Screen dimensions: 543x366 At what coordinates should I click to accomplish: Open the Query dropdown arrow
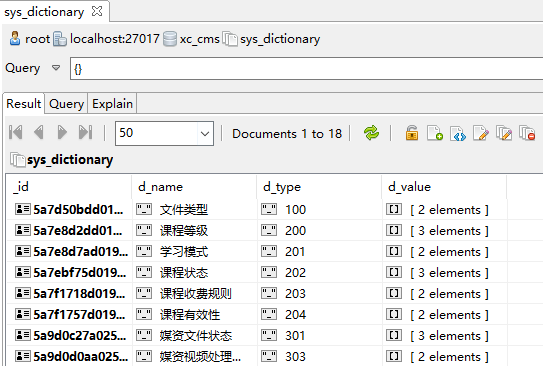pyautogui.click(x=56, y=68)
